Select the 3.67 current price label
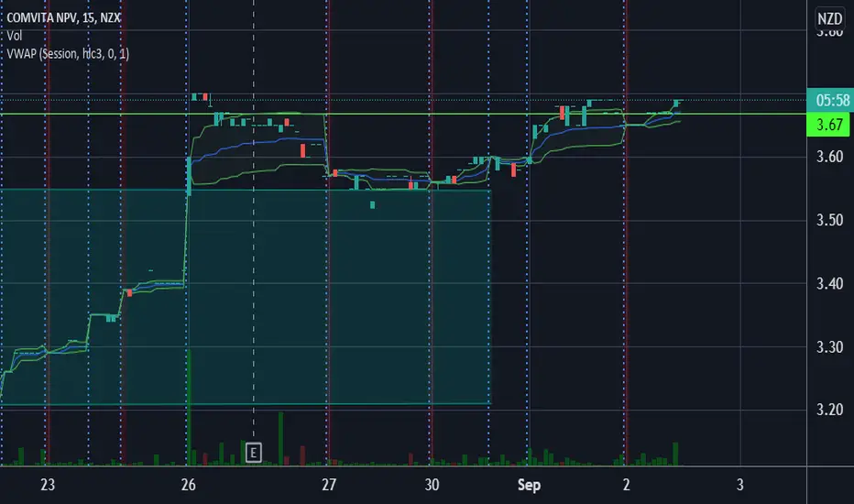The image size is (854, 504). click(829, 125)
